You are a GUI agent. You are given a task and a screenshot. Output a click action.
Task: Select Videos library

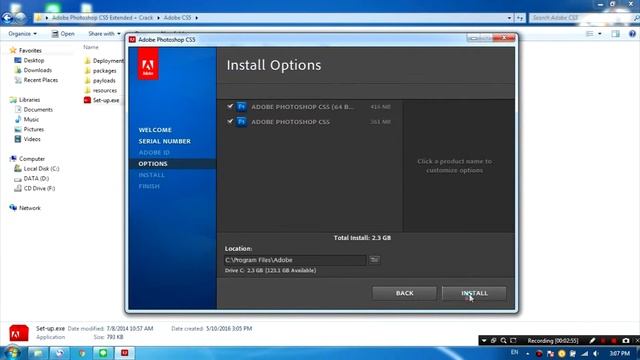(27, 139)
